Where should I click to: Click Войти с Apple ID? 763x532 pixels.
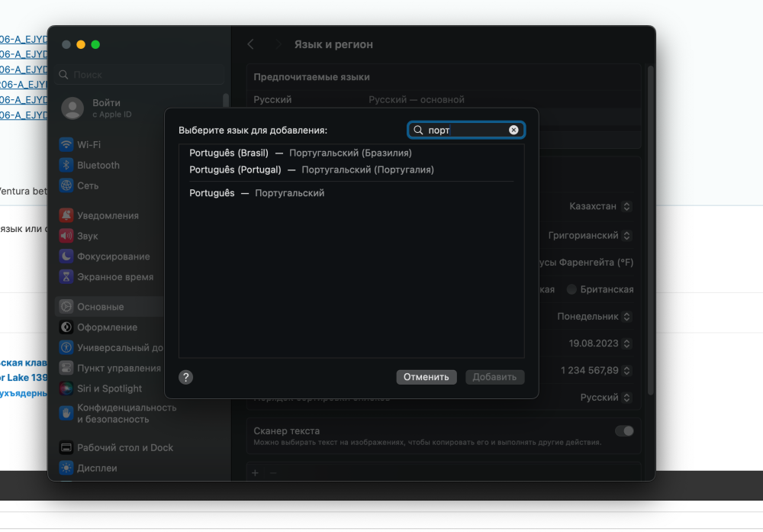click(x=112, y=108)
